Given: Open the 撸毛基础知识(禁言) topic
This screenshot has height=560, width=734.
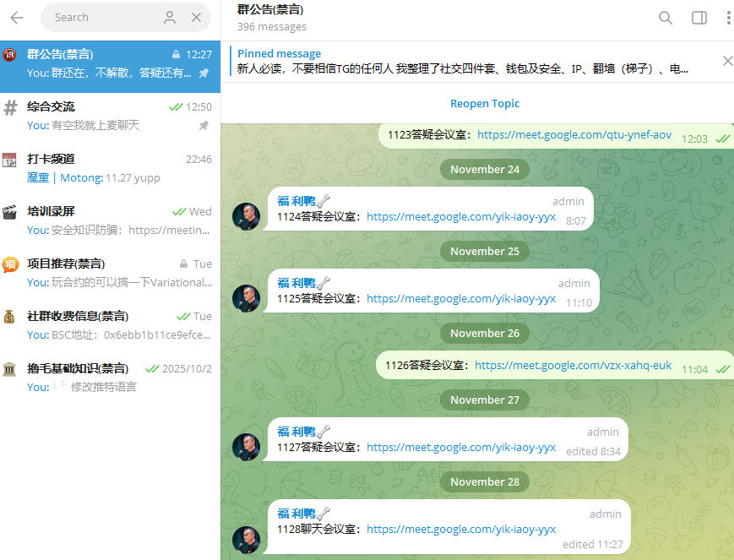Looking at the screenshot, I should (110, 381).
